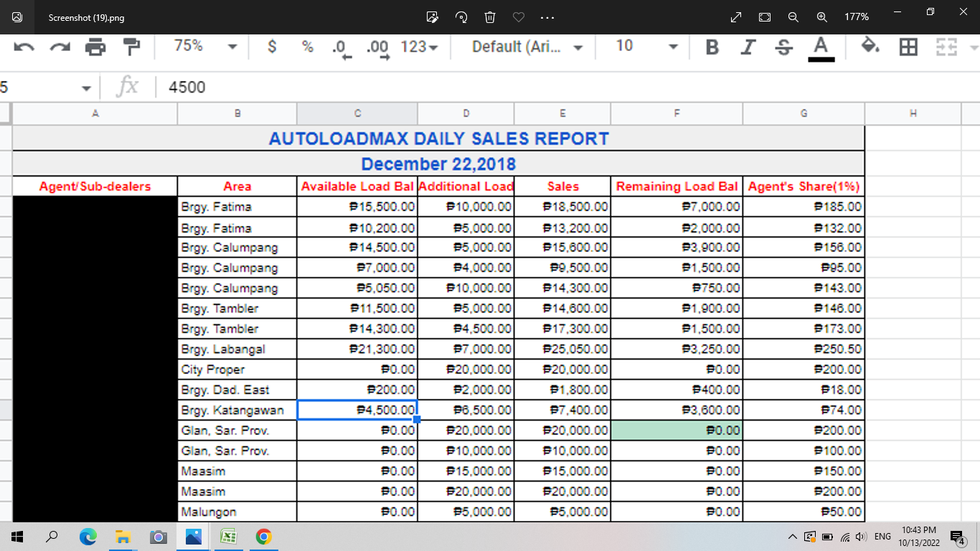
Task: Select column C header
Action: click(x=357, y=113)
